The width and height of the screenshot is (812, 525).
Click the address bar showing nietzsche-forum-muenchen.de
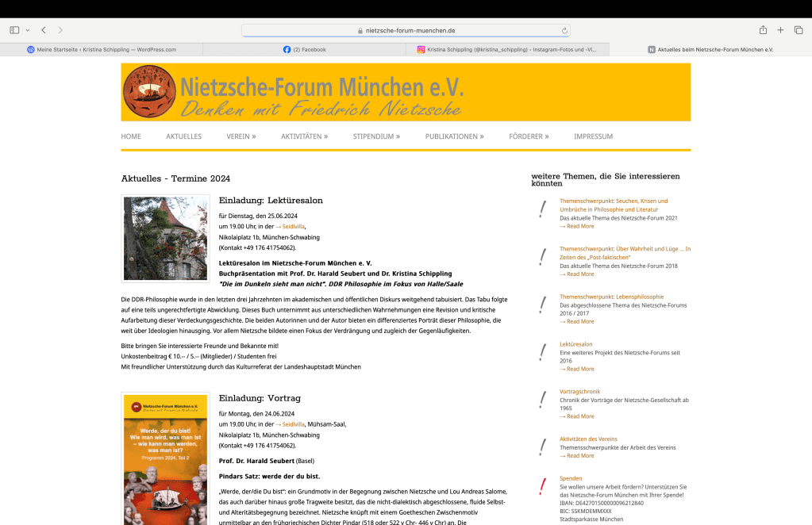click(x=406, y=31)
